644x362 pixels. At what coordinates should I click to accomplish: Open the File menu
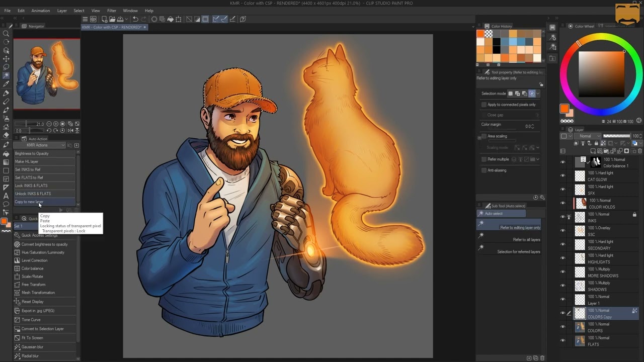[7, 11]
